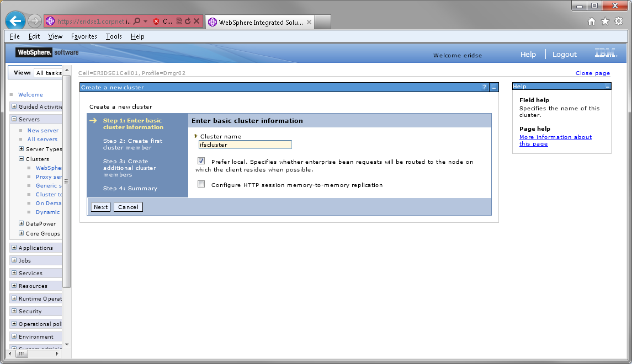This screenshot has width=632, height=364.
Task: Click the browser Forward arrow button
Action: coord(35,21)
